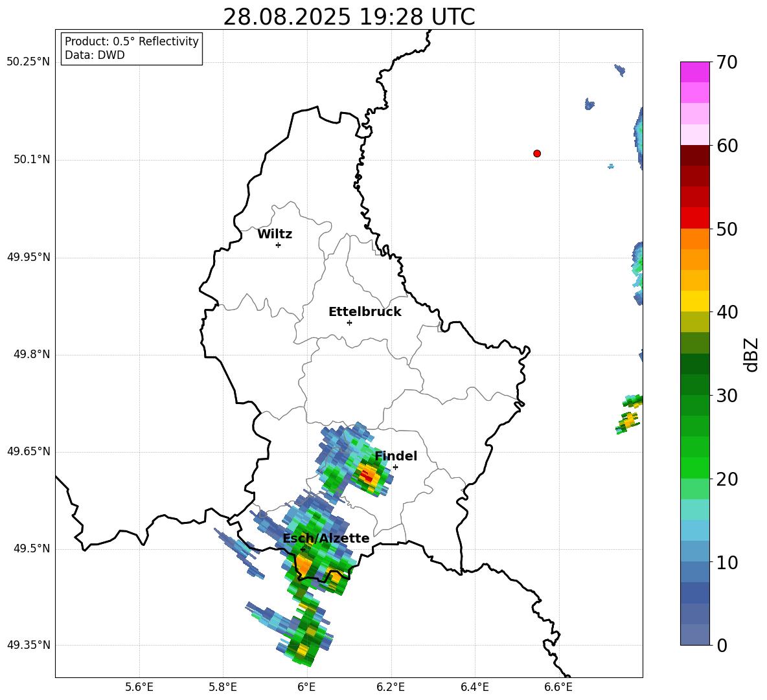Click the 5.8°E longitude label
Screen dimensions: 767x700
point(223,688)
